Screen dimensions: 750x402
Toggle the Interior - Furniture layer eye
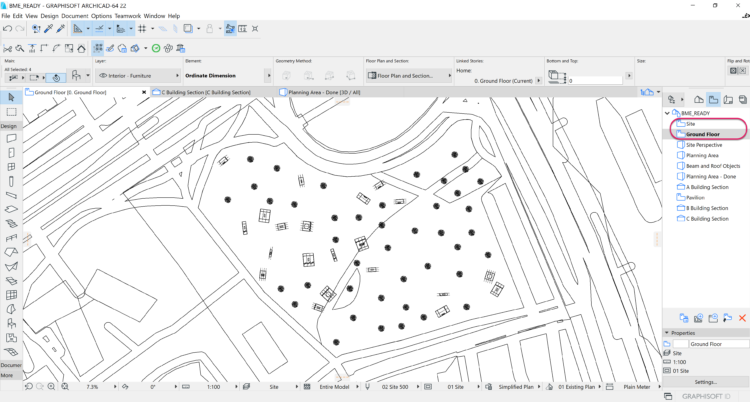(103, 75)
